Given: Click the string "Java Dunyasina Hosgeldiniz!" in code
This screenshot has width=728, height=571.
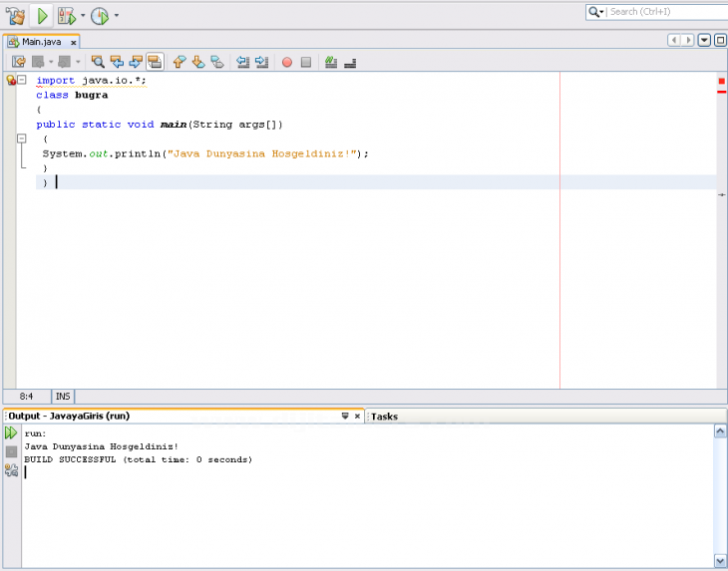Looking at the screenshot, I should pyautogui.click(x=262, y=153).
